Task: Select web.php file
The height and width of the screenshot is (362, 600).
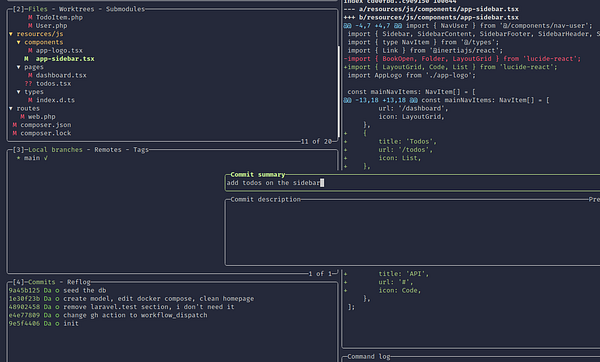Action: (41, 117)
